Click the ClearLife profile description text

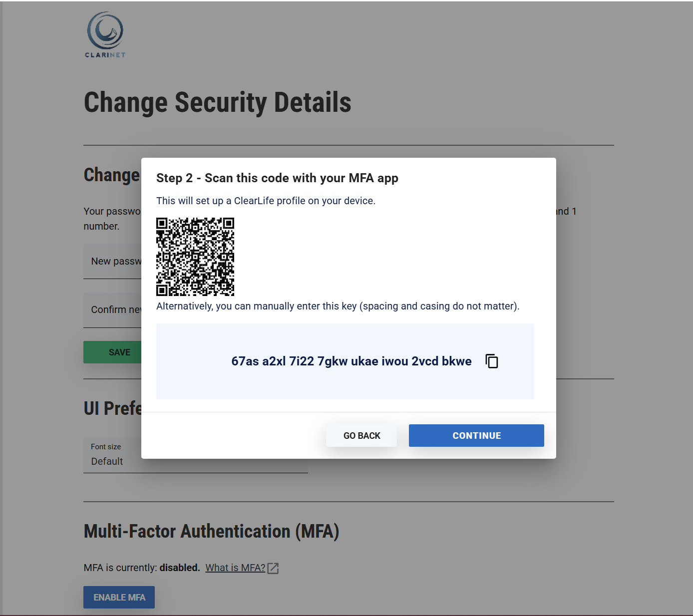tap(266, 201)
